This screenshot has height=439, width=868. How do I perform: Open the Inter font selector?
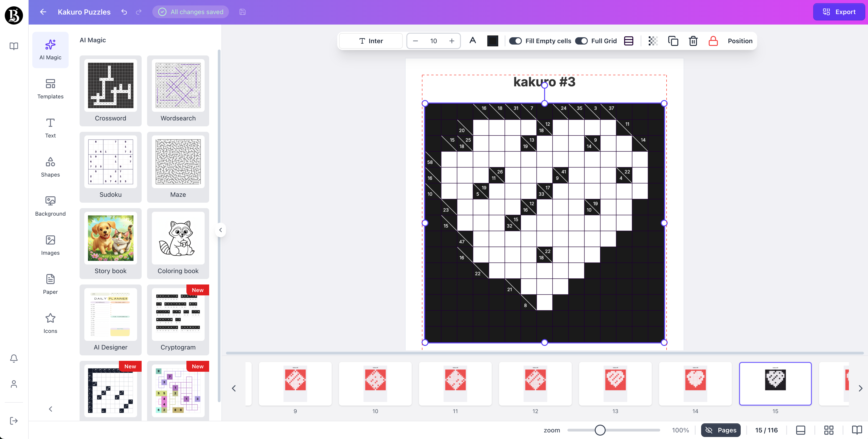click(x=371, y=41)
